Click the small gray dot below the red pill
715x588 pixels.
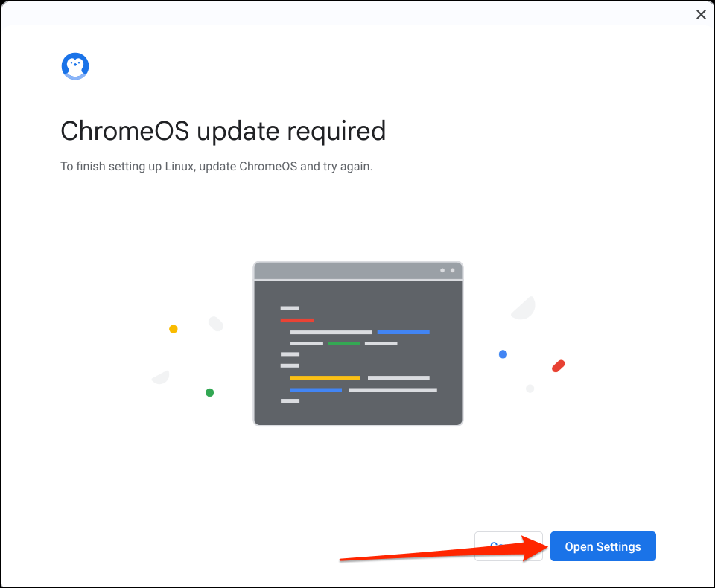[x=530, y=389]
